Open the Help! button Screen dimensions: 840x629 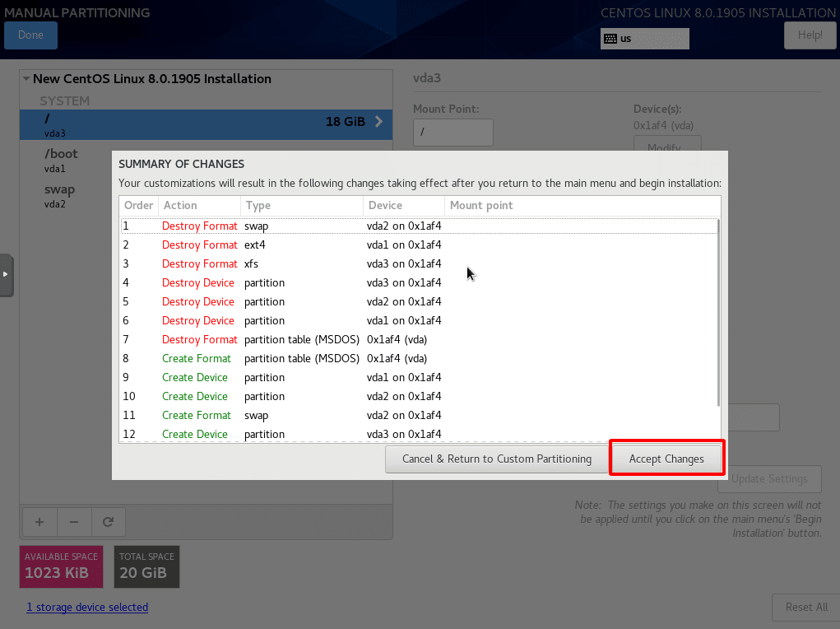point(810,35)
